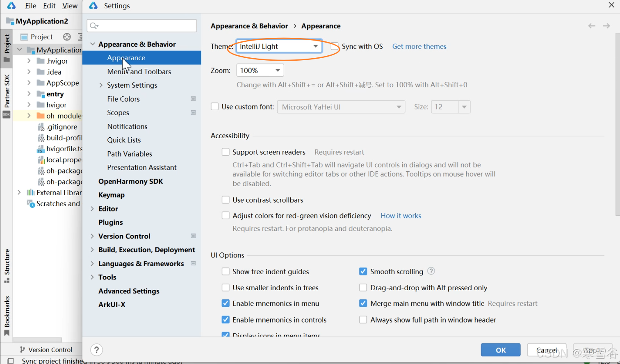
Task: Click the .gitignore file icon
Action: (41, 127)
